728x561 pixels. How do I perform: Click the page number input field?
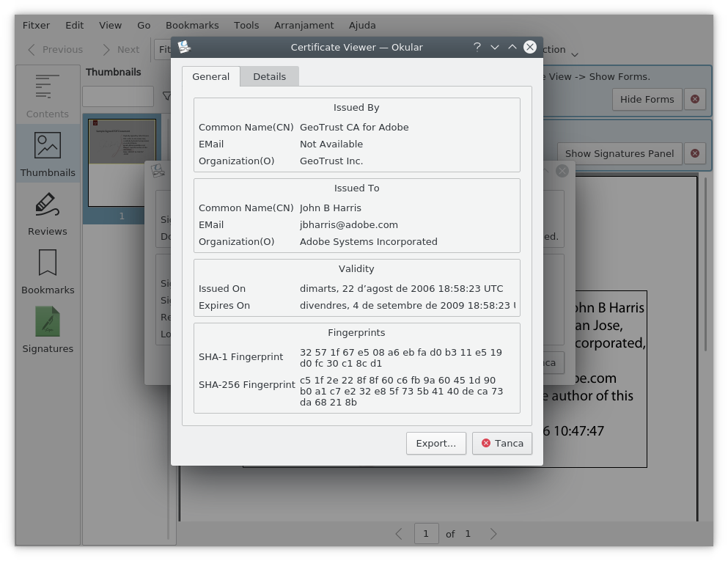(x=426, y=534)
